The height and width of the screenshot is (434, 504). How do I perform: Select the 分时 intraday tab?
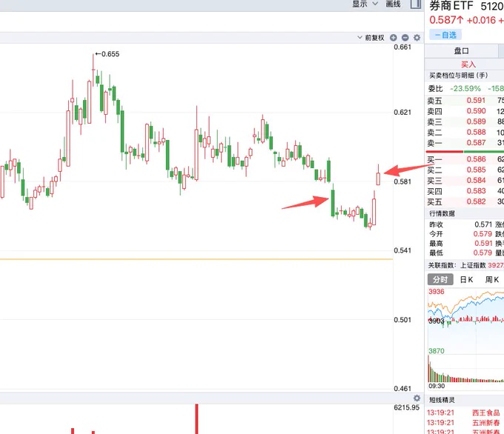tap(440, 279)
